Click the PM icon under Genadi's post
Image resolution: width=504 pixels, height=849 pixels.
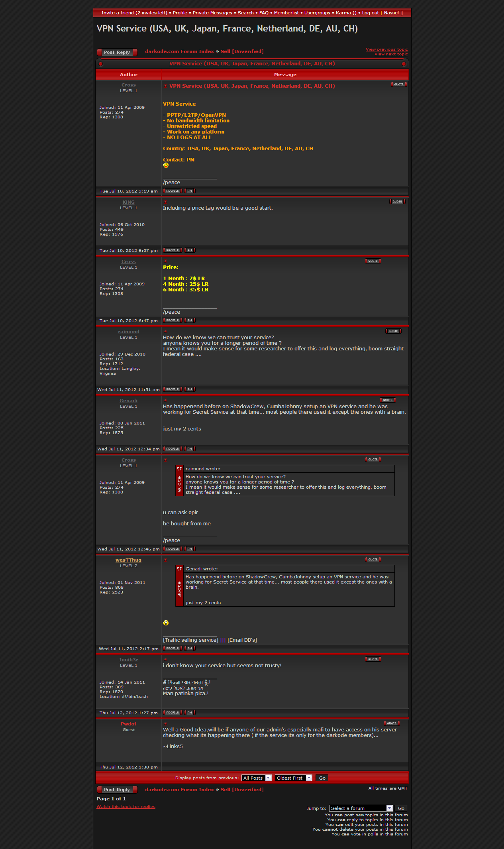tap(190, 449)
